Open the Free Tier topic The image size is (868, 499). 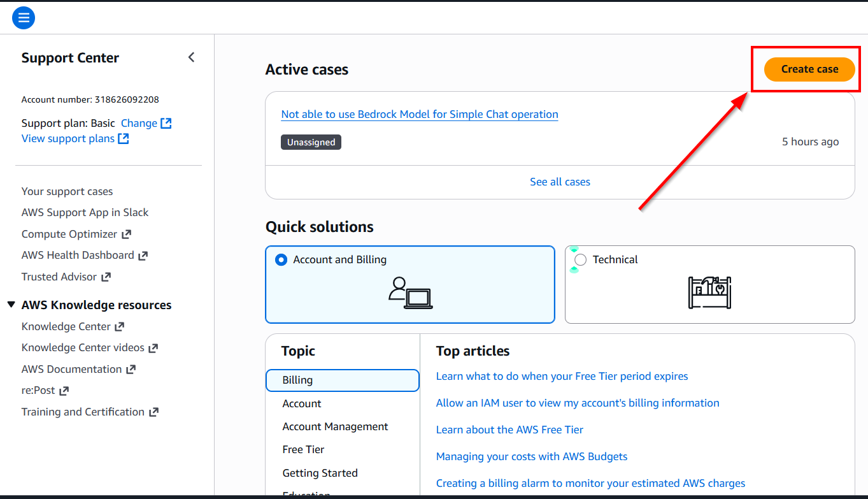click(x=303, y=449)
